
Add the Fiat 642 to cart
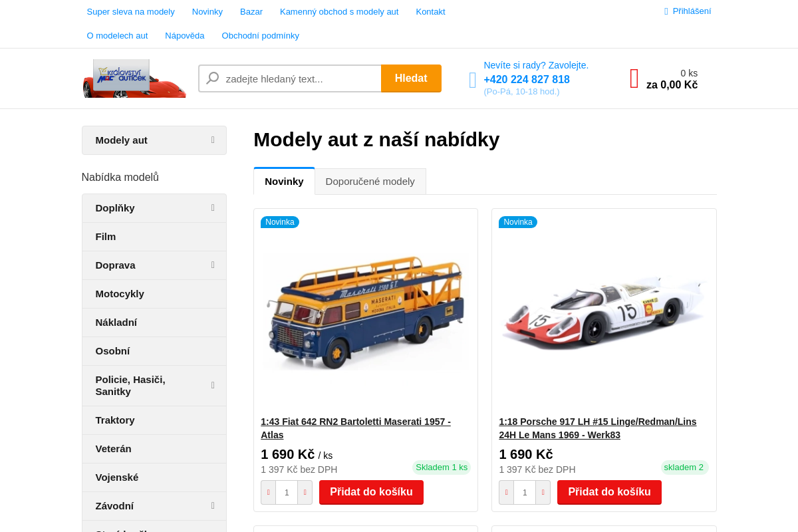click(x=371, y=492)
